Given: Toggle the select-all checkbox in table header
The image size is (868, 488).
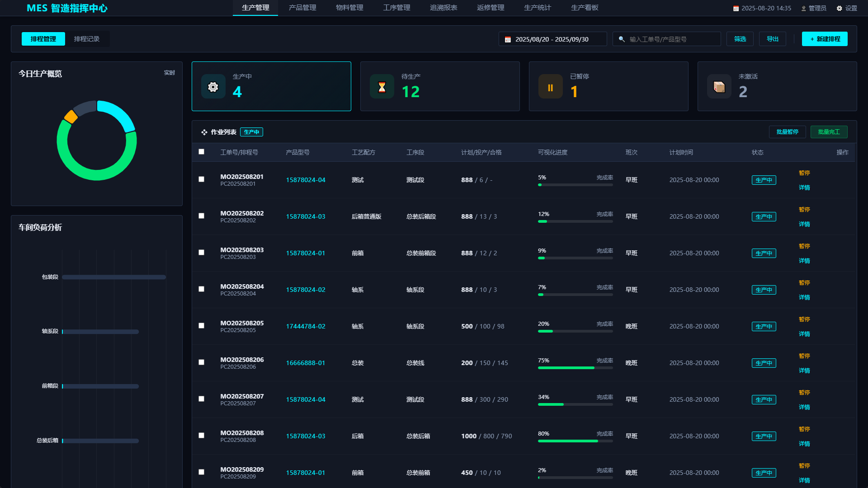Looking at the screenshot, I should (201, 152).
